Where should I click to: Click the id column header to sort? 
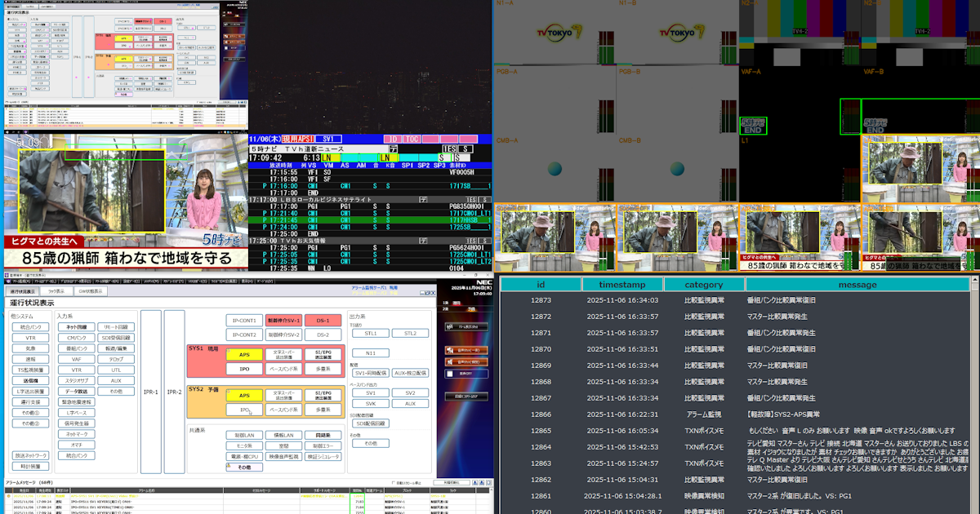[541, 285]
